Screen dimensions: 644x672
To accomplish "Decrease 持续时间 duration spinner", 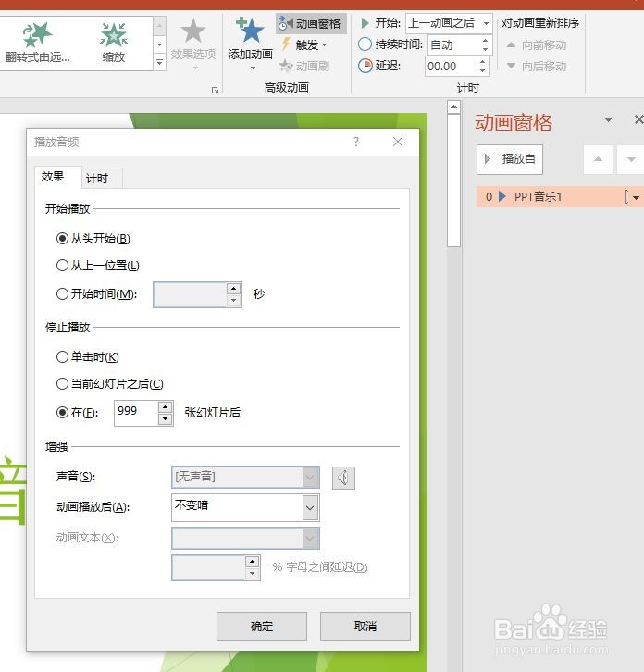I will [485, 49].
